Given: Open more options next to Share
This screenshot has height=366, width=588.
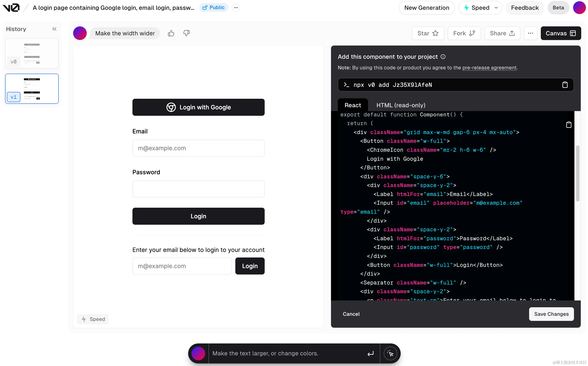Looking at the screenshot, I should [x=530, y=33].
